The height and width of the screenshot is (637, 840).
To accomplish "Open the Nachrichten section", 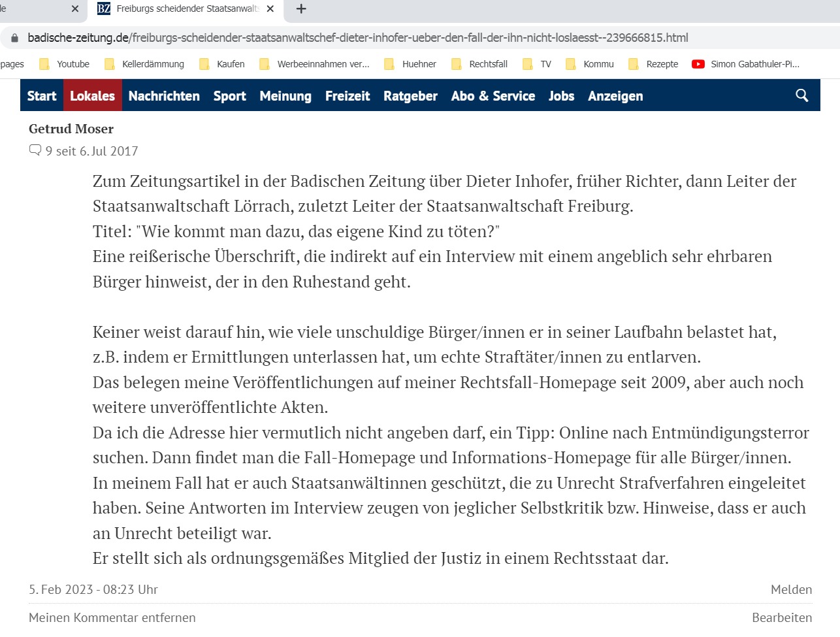I will click(x=164, y=96).
